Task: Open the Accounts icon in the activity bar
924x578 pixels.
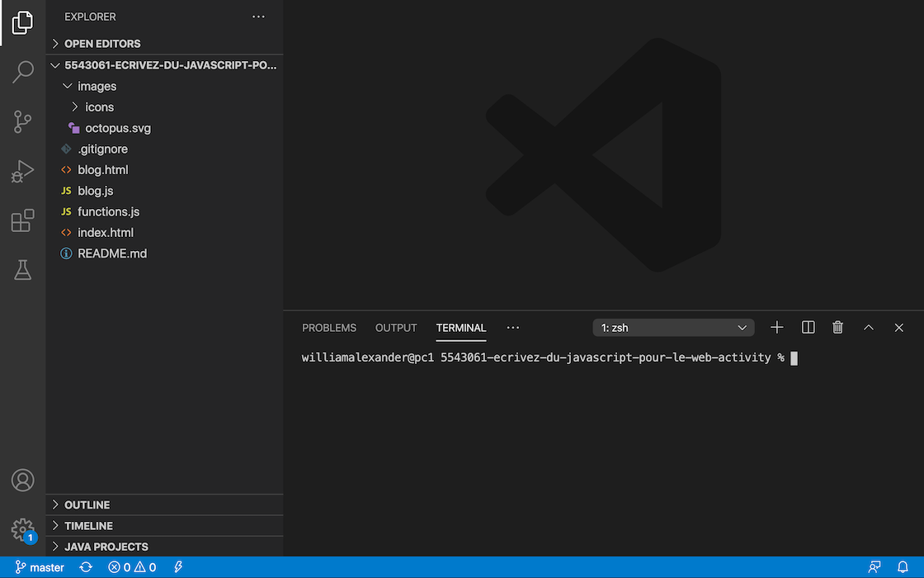Action: point(22,480)
